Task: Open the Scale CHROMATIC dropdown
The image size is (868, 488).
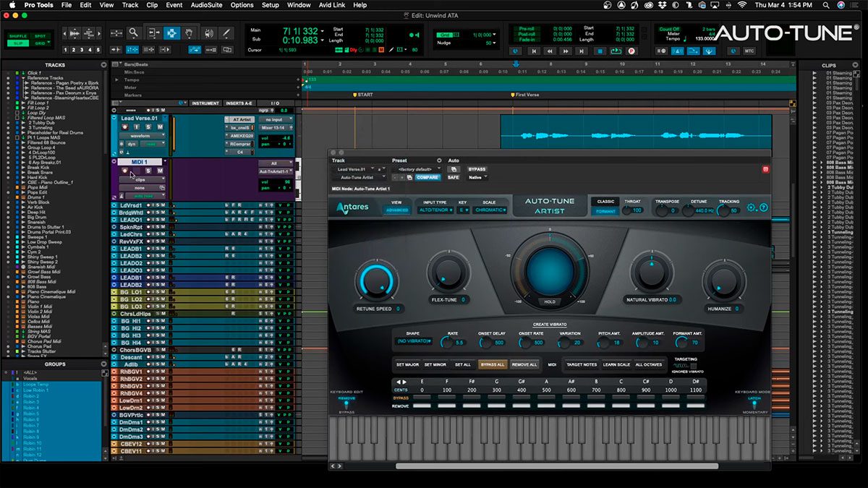Action: [490, 210]
